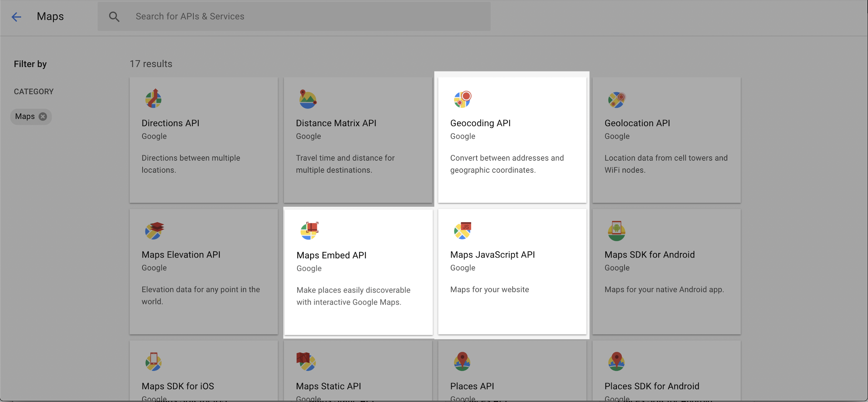Click 'Convert between addresses and geographic coordinates.'
868x402 pixels.
tap(507, 164)
